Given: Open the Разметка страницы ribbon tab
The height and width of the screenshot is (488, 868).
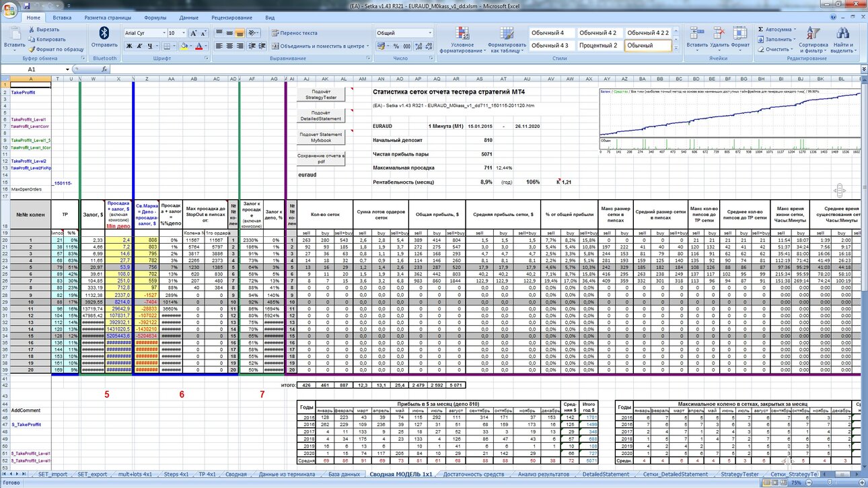Looking at the screenshot, I should 108,18.
